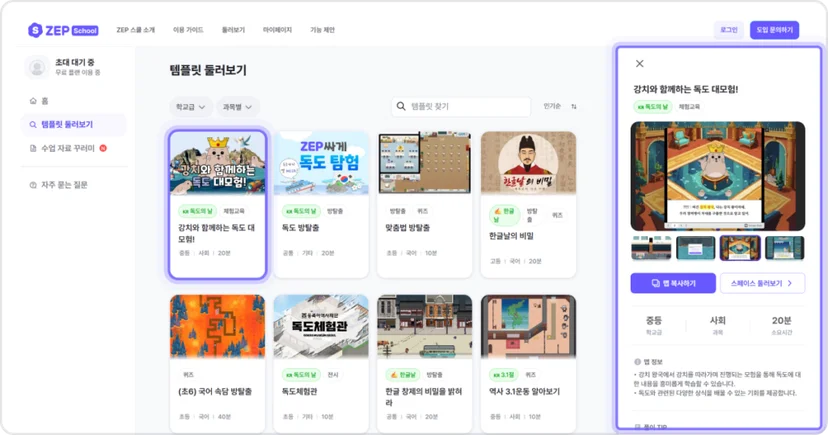Click the sort arrows icon beside 인기순
Screen dimensions: 828x435
point(574,107)
